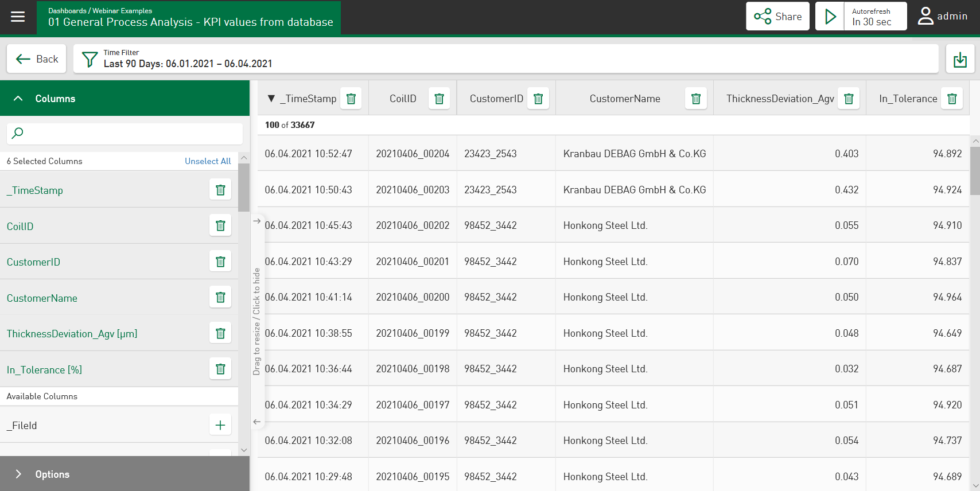Click Unselect All link
This screenshot has width=980, height=491.
[208, 161]
